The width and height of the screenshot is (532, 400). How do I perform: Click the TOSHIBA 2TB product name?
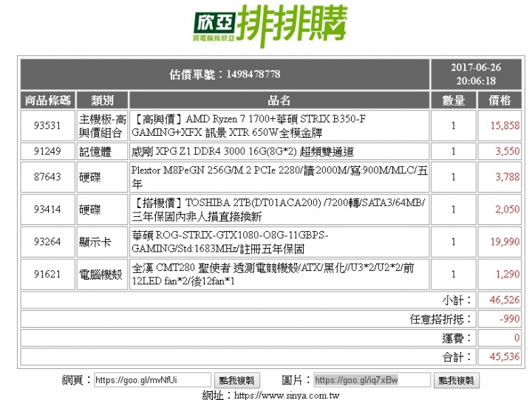279,210
